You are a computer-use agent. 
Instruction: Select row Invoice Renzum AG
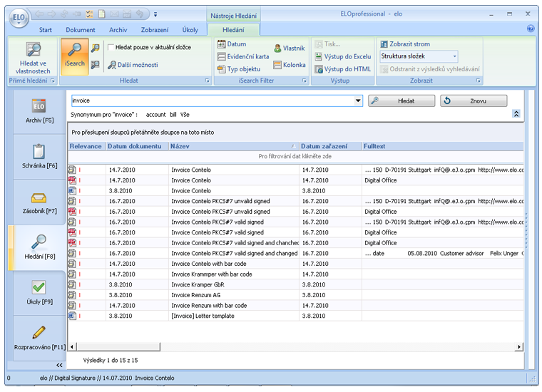(x=295, y=295)
